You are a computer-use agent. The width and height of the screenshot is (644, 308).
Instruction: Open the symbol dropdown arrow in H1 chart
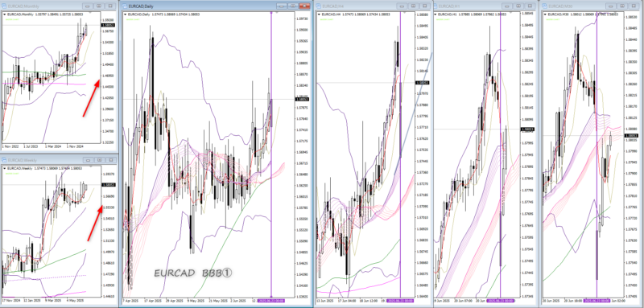(436, 14)
